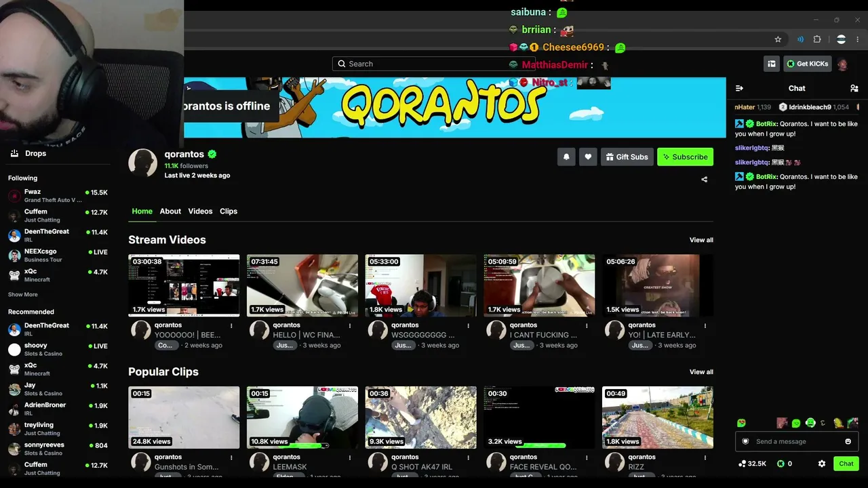The height and width of the screenshot is (488, 868).
Task: Play the 00:30 clip with 3.2K views
Action: click(539, 418)
